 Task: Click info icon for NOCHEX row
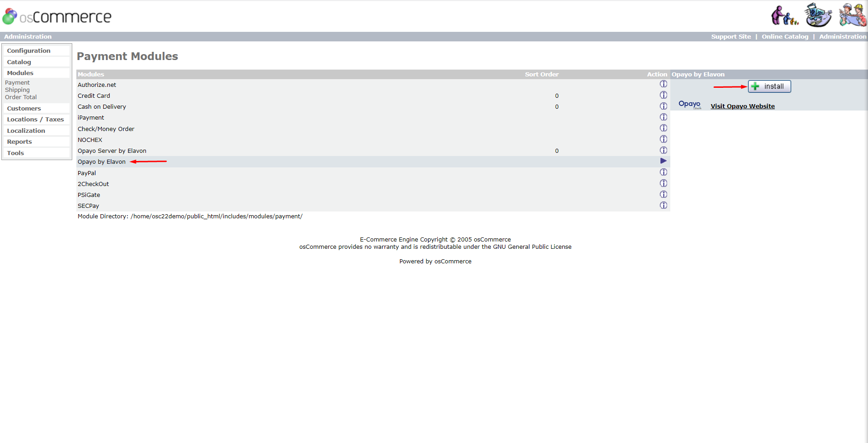(663, 139)
